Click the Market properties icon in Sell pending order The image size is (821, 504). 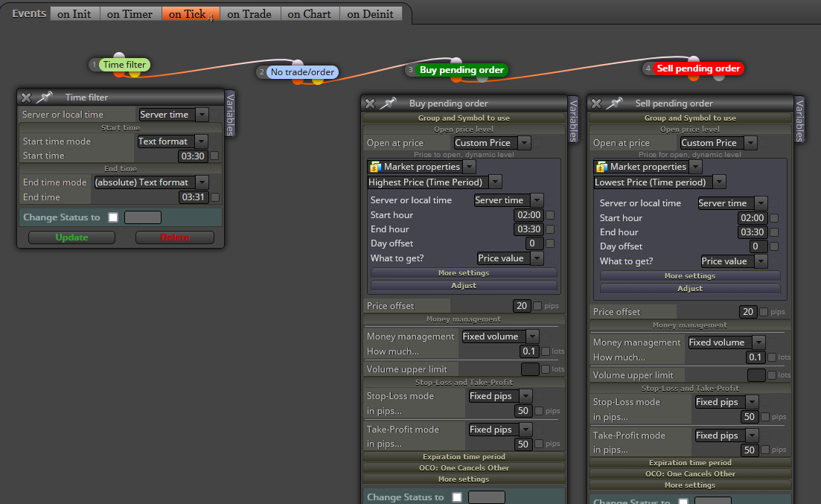(x=601, y=167)
